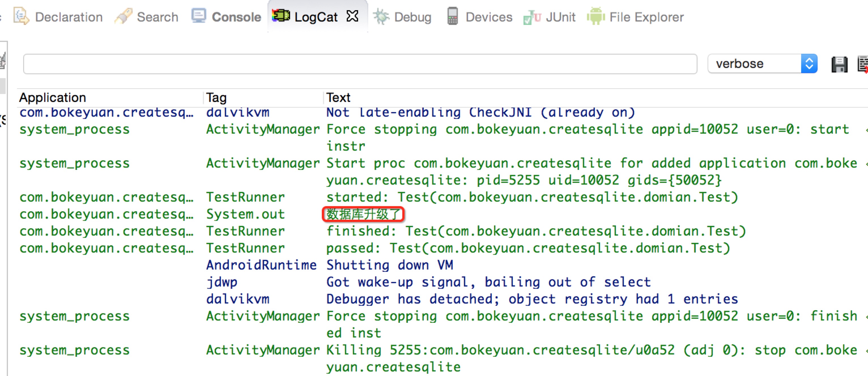Click the Application column header
This screenshot has width=868, height=376.
53,98
